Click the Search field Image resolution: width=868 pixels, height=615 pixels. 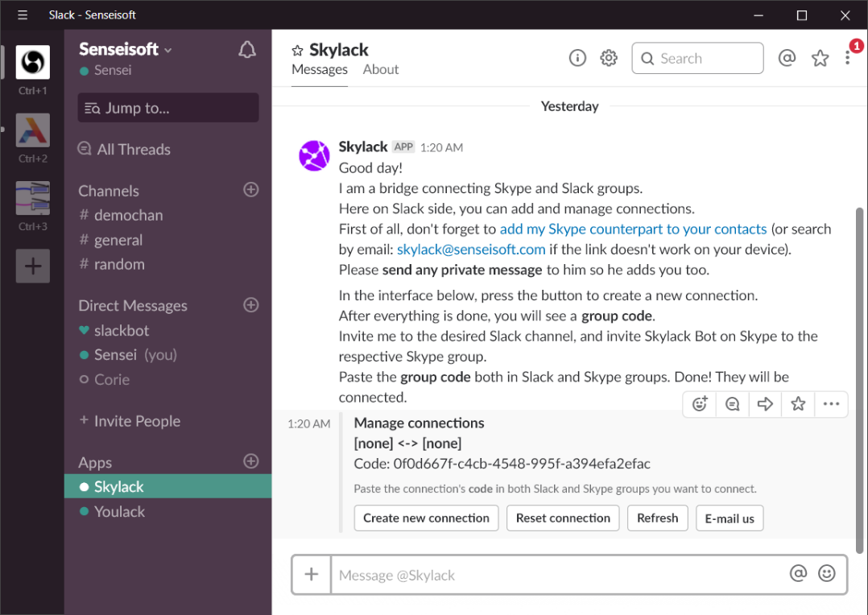(697, 58)
